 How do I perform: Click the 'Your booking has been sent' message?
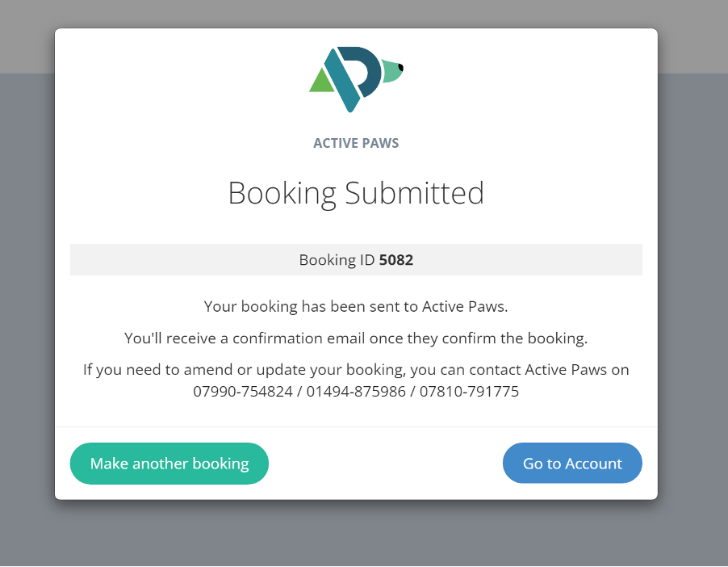coord(356,307)
